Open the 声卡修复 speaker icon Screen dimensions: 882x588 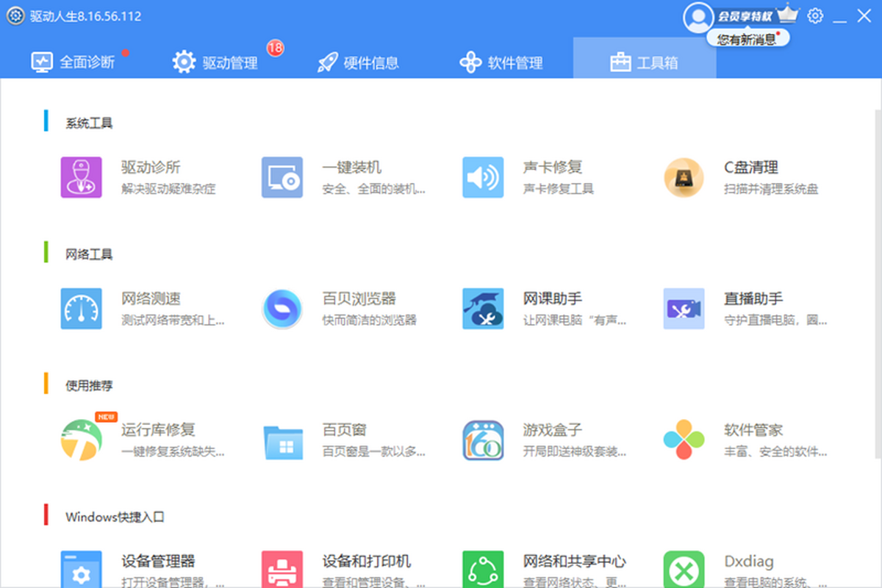click(x=483, y=177)
